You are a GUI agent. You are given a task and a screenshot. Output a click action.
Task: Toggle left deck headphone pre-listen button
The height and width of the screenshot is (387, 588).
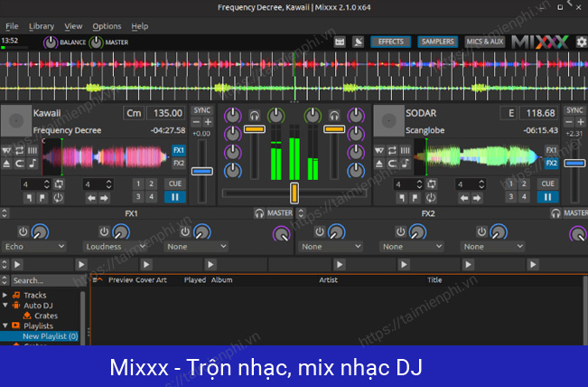pos(255,116)
